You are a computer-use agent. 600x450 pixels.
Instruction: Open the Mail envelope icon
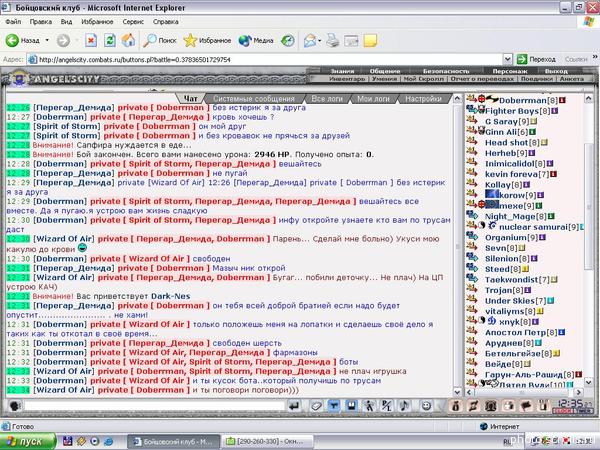[x=310, y=41]
